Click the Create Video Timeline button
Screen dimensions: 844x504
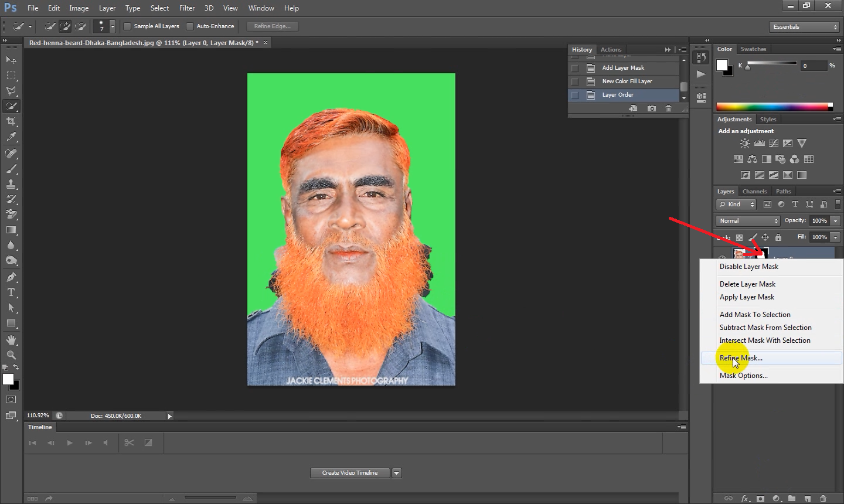350,473
